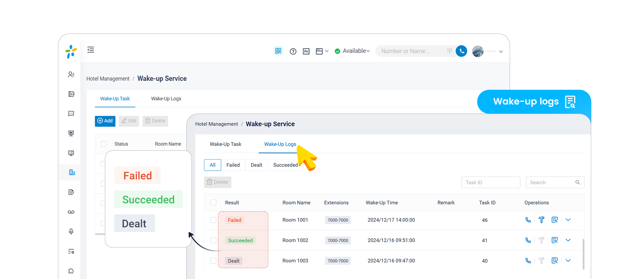Open the QR code icon

point(278,51)
